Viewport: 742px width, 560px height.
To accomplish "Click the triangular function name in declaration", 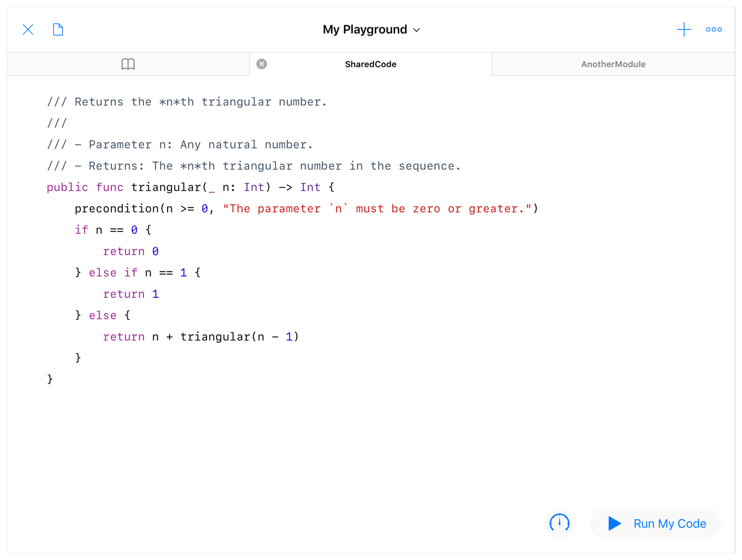I will 166,188.
